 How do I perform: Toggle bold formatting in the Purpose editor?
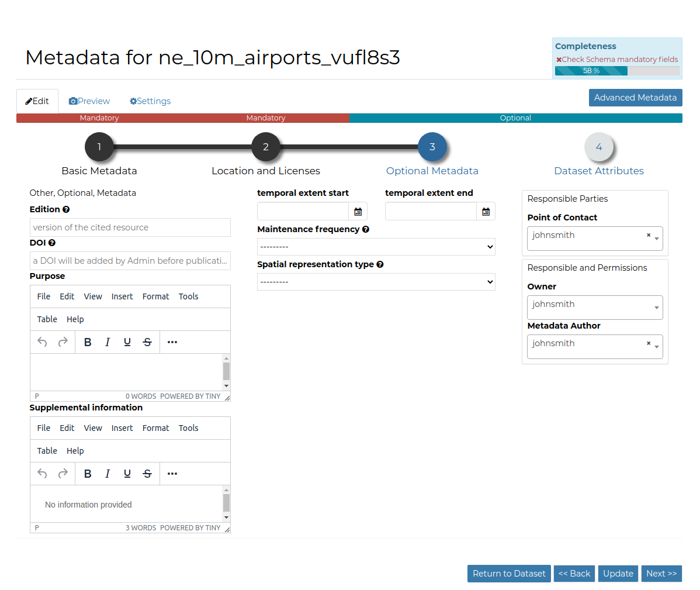coord(87,342)
